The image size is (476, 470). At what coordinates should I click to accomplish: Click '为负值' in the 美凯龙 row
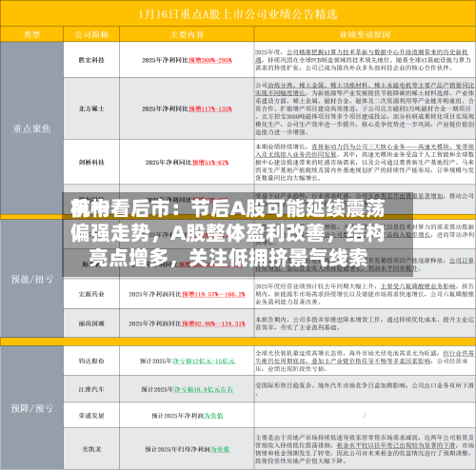coord(220,449)
